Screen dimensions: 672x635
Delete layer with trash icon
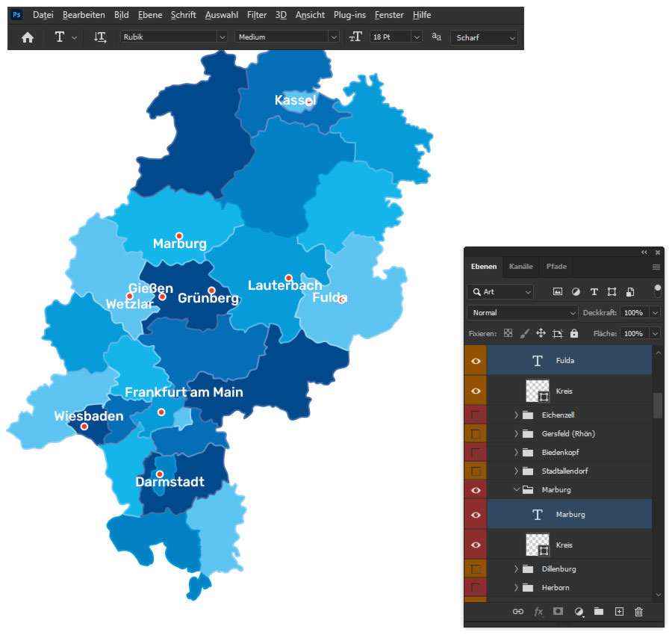638,611
